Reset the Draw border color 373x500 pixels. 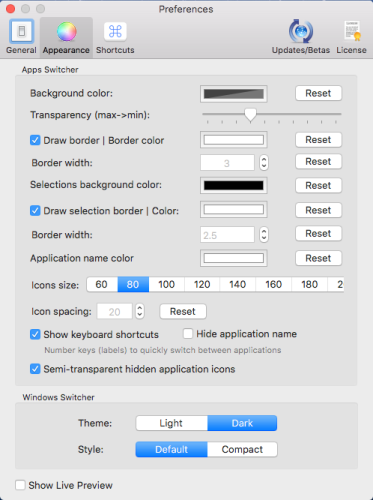[x=318, y=140]
